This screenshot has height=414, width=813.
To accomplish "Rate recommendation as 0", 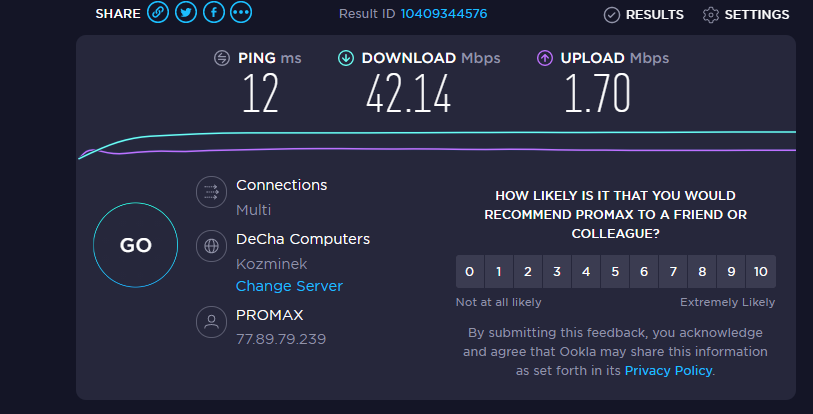I will (470, 271).
